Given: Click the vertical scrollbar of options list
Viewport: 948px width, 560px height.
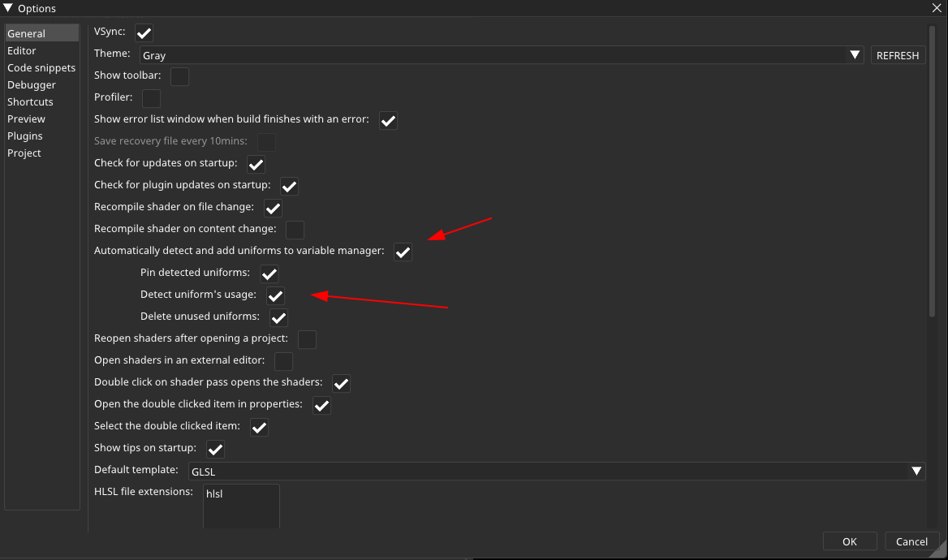Looking at the screenshot, I should (x=932, y=170).
